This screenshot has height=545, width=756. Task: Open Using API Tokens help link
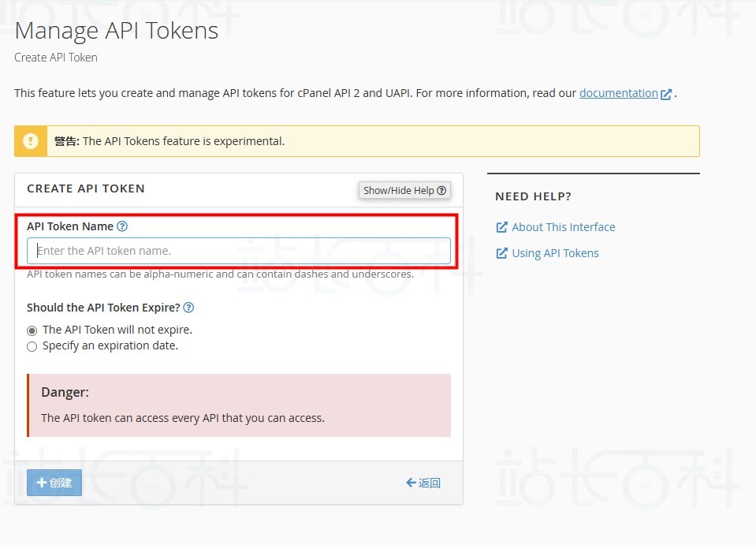pyautogui.click(x=555, y=253)
